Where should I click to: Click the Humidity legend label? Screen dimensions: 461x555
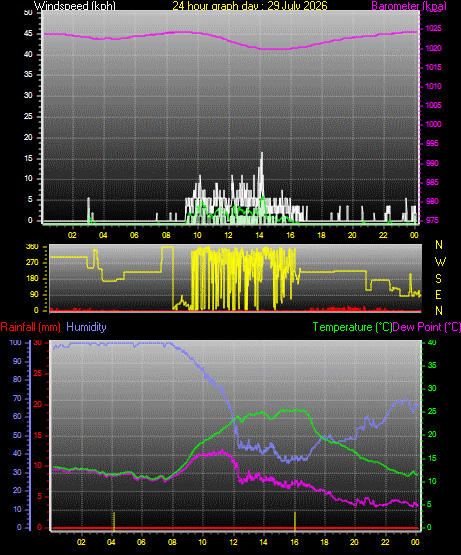pyautogui.click(x=86, y=327)
